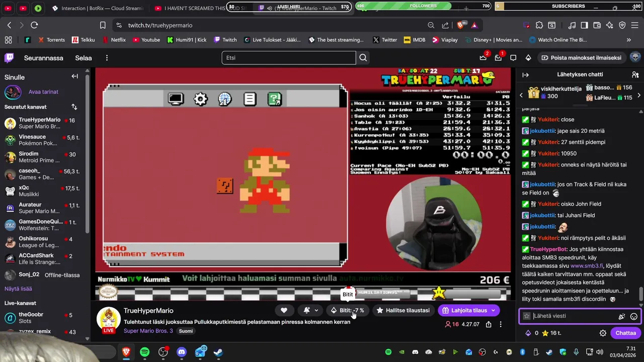Image resolution: width=644 pixels, height=362 pixels.
Task: Open the Twitch home logo
Action: pos(9,58)
